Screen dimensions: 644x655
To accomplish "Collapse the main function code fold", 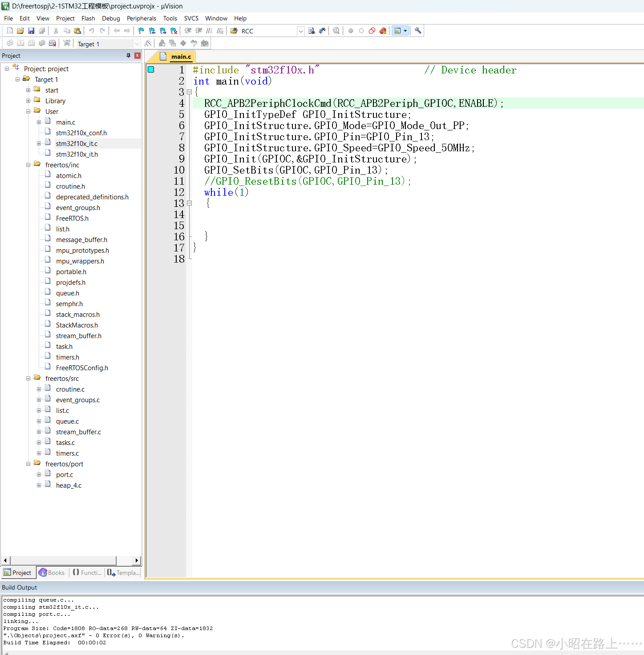I will pyautogui.click(x=189, y=92).
